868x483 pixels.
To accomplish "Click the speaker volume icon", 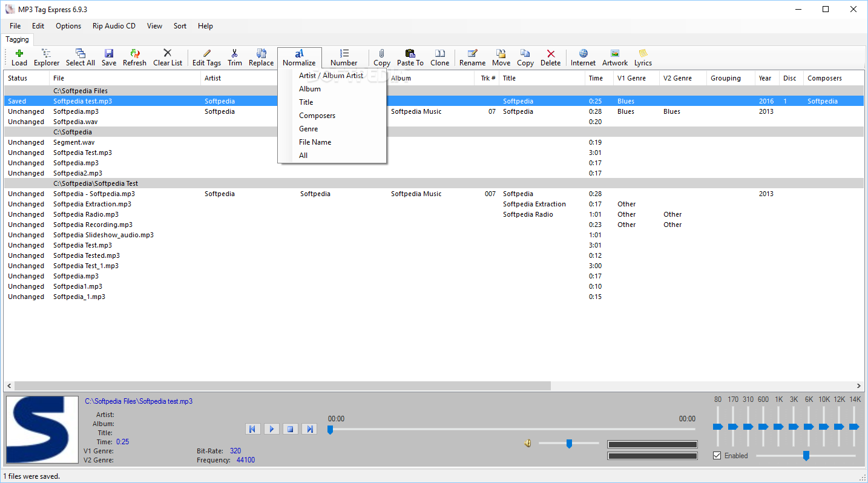I will (528, 443).
